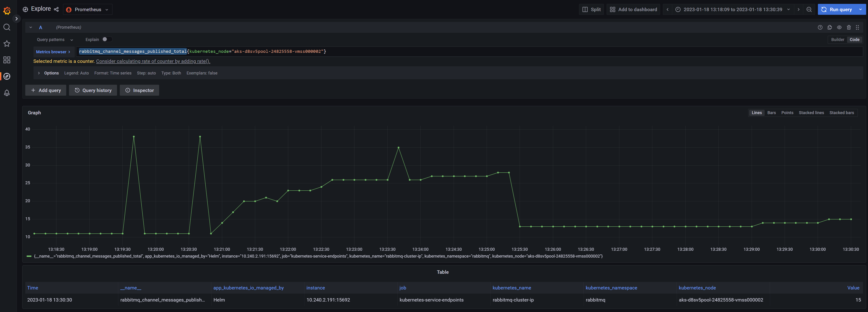The image size is (868, 312).
Task: Open Search from the left sidebar
Action: click(7, 27)
